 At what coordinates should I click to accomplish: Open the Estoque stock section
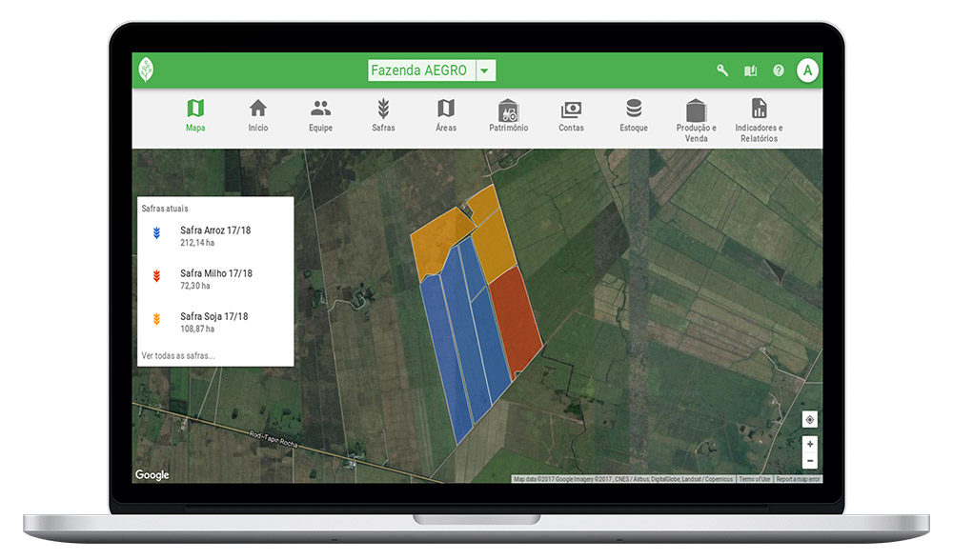634,115
